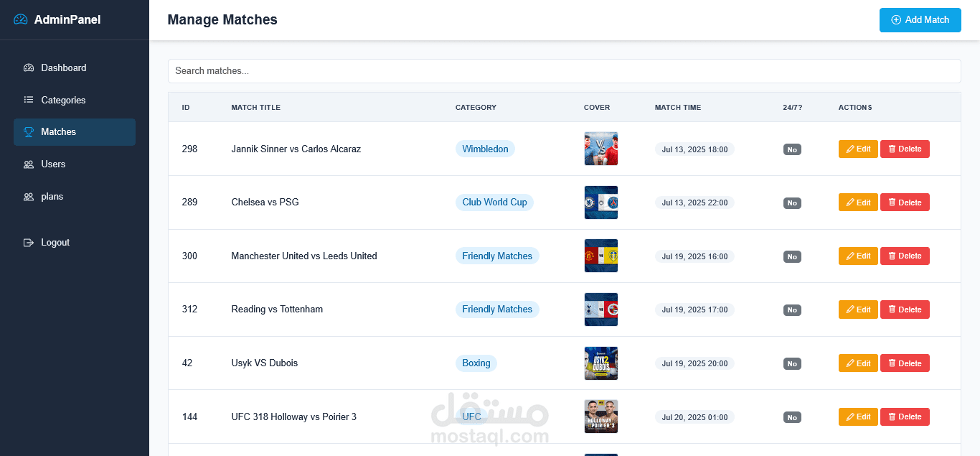Delete the Usyk VS Dubois match

click(x=905, y=363)
